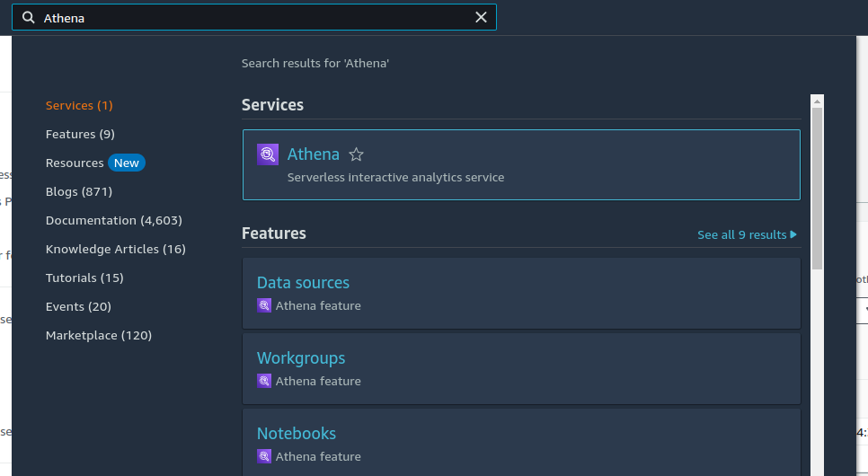Filter results by Features (9)

pos(80,134)
